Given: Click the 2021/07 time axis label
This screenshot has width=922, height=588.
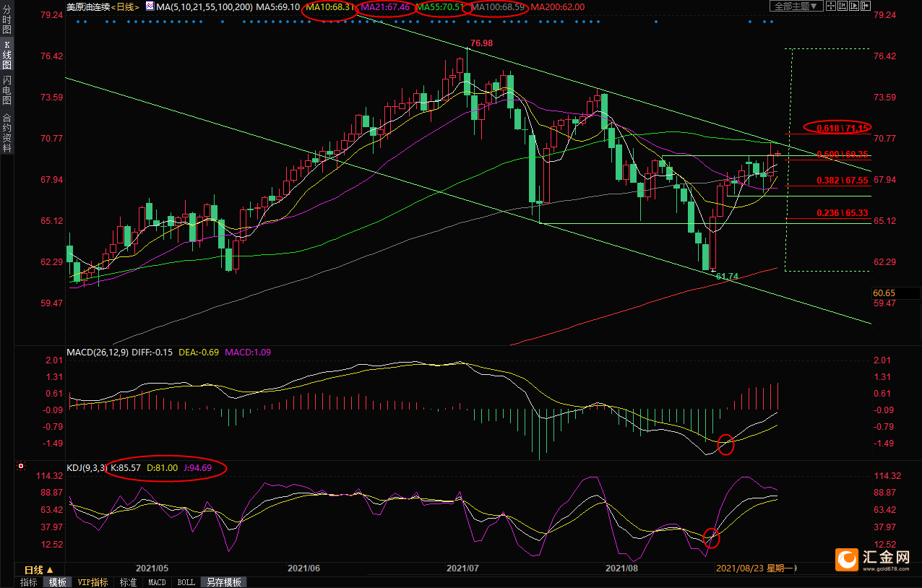Looking at the screenshot, I should pos(463,568).
